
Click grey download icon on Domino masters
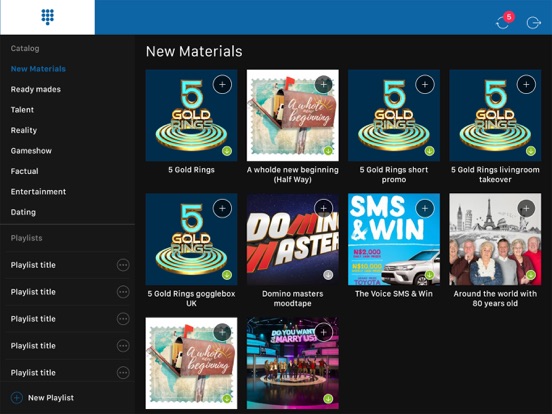pyautogui.click(x=328, y=275)
